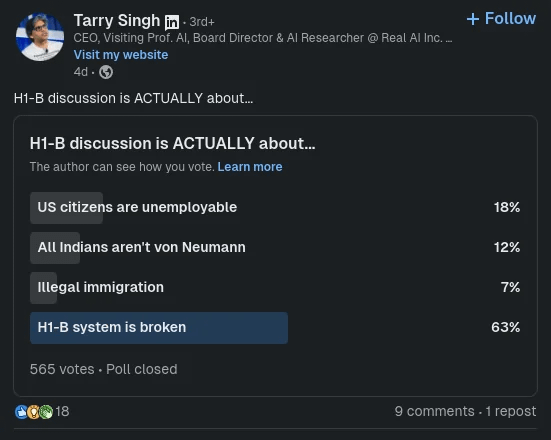The image size is (551, 440).
Task: Select the Illegal immigration poll option
Action: point(275,288)
